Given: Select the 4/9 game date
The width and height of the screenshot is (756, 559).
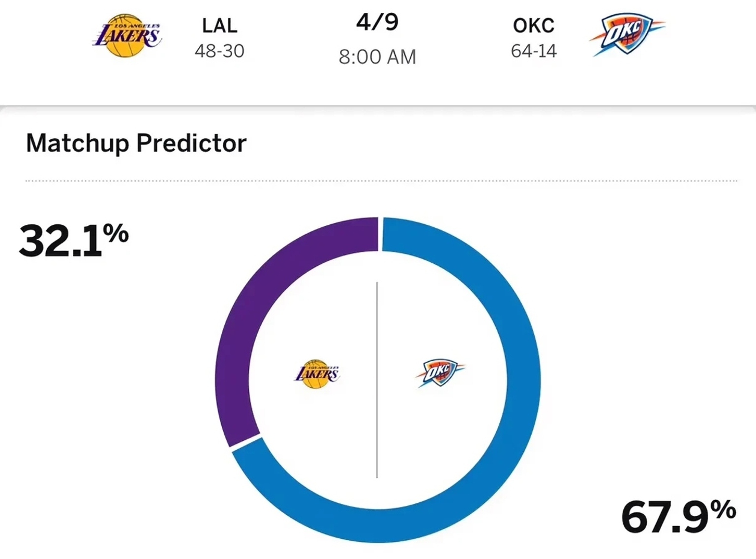Looking at the screenshot, I should click(x=377, y=22).
